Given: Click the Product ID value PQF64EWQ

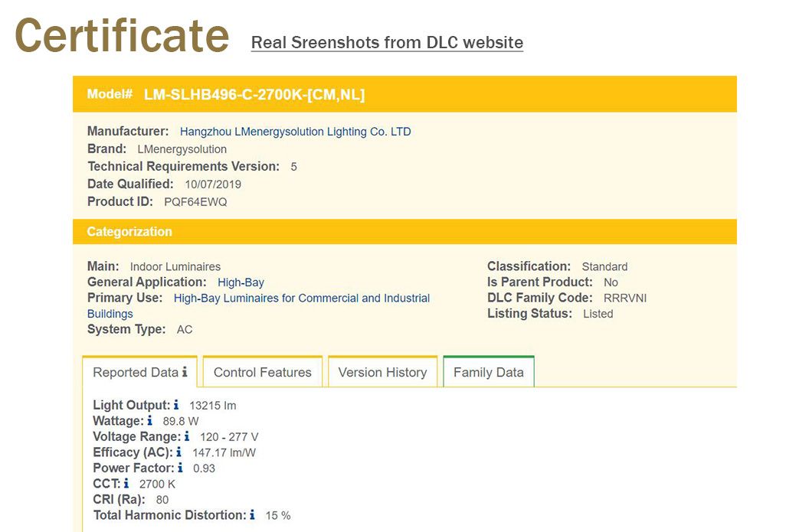Looking at the screenshot, I should [x=195, y=202].
